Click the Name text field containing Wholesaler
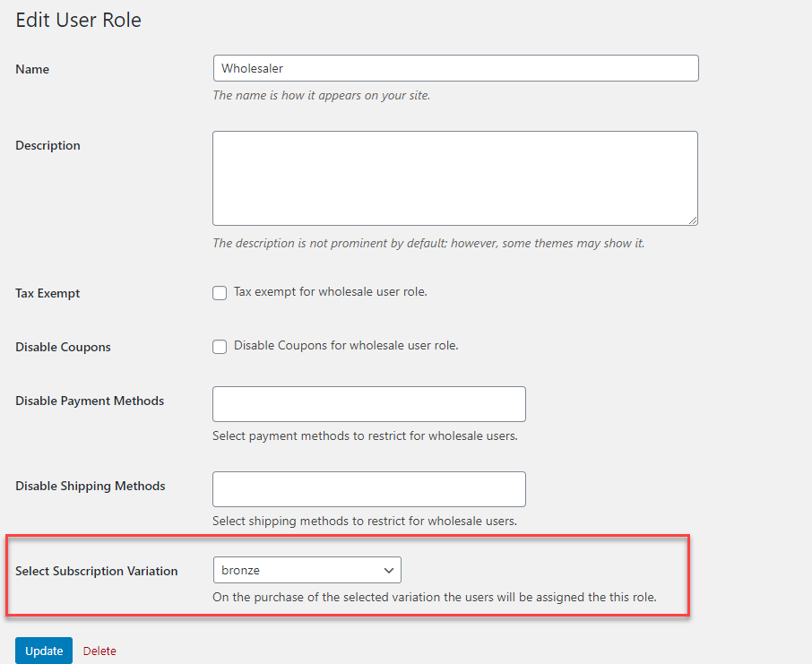Viewport: 812px width, 664px height. (x=455, y=69)
